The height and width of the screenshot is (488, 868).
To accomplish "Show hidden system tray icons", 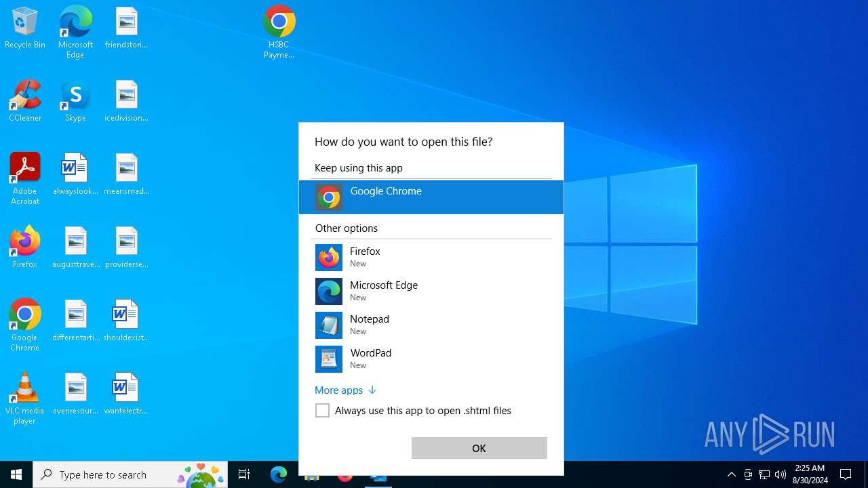I will pyautogui.click(x=731, y=474).
